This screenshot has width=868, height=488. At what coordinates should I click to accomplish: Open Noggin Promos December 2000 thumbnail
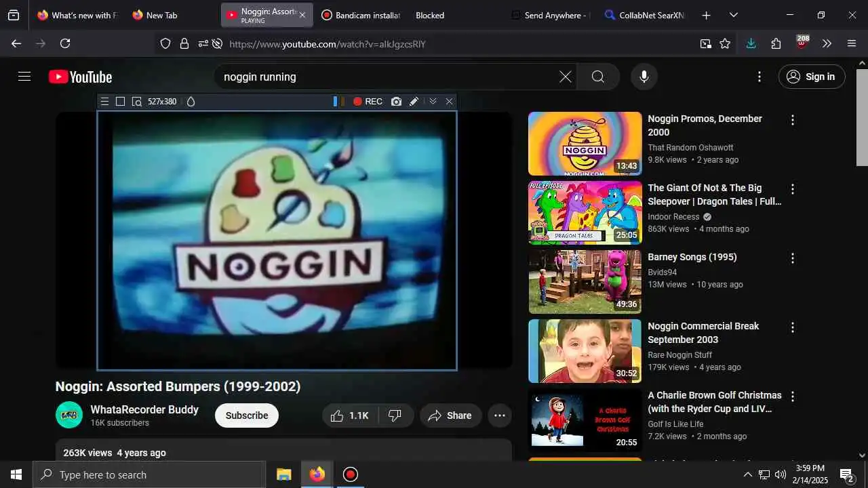(585, 144)
